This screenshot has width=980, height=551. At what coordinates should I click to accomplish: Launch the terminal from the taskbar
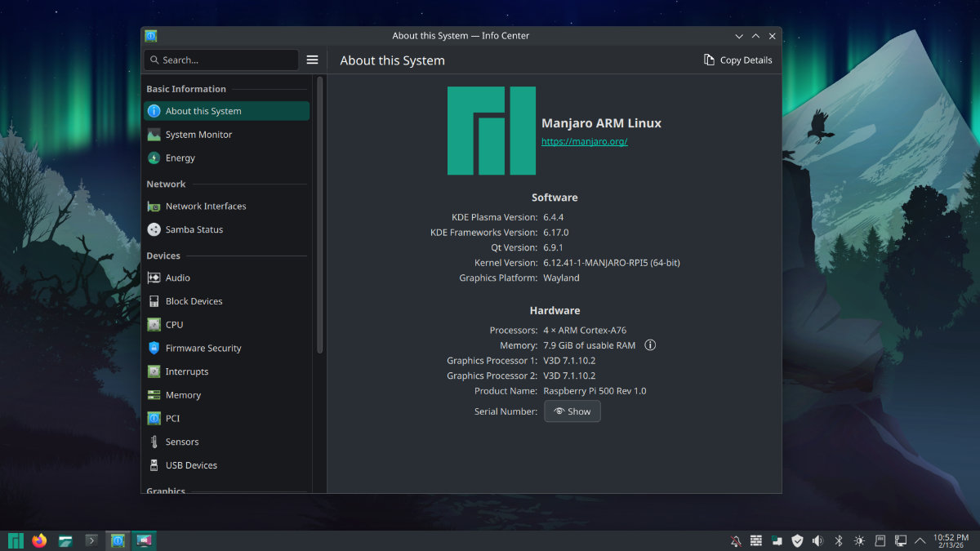point(91,540)
